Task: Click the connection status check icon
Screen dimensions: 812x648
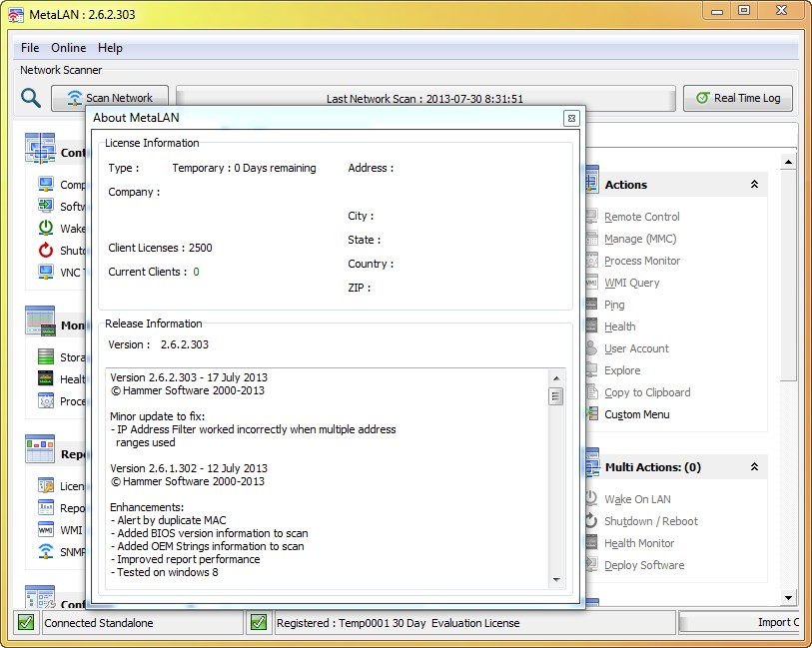Action: (26, 622)
